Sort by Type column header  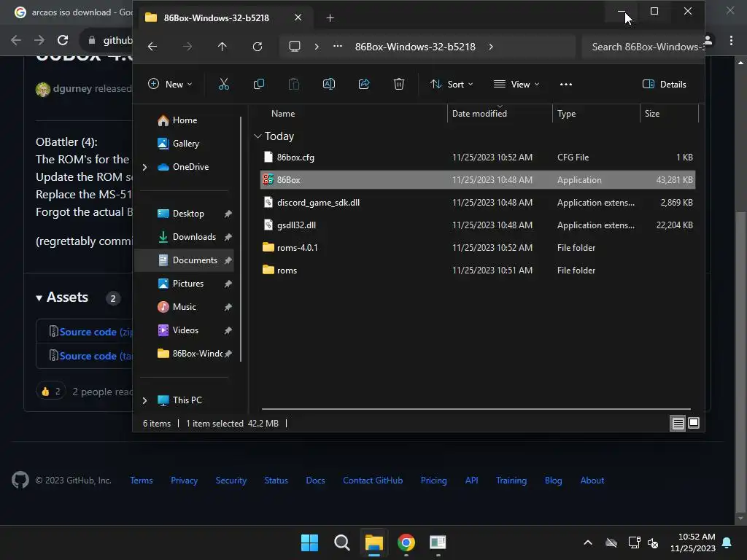566,114
